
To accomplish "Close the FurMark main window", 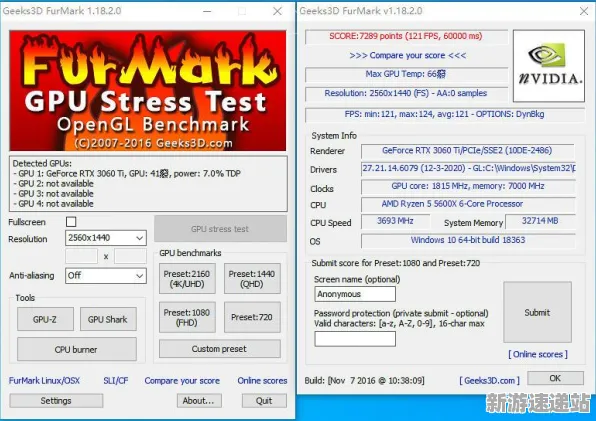I will click(x=277, y=11).
